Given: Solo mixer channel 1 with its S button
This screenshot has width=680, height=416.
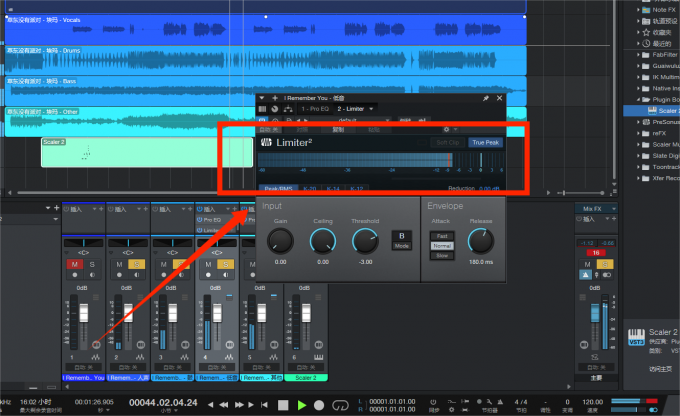Looking at the screenshot, I should [x=92, y=264].
